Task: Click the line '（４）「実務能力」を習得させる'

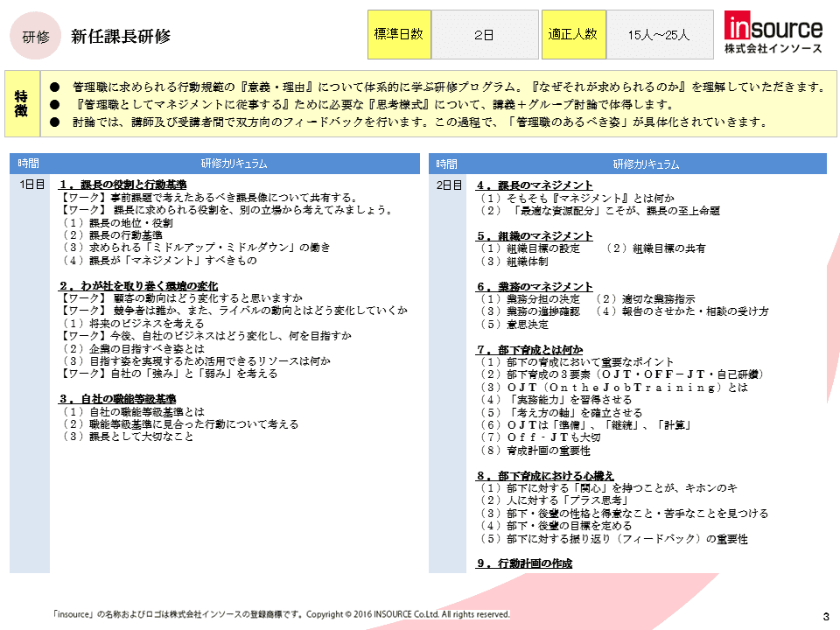Action: click(x=555, y=400)
